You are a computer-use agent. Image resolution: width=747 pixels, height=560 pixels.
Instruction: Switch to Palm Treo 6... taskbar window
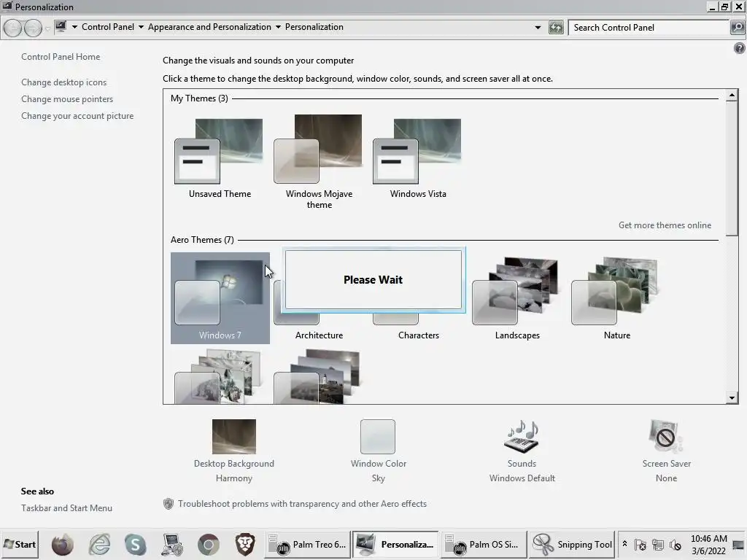tap(307, 544)
